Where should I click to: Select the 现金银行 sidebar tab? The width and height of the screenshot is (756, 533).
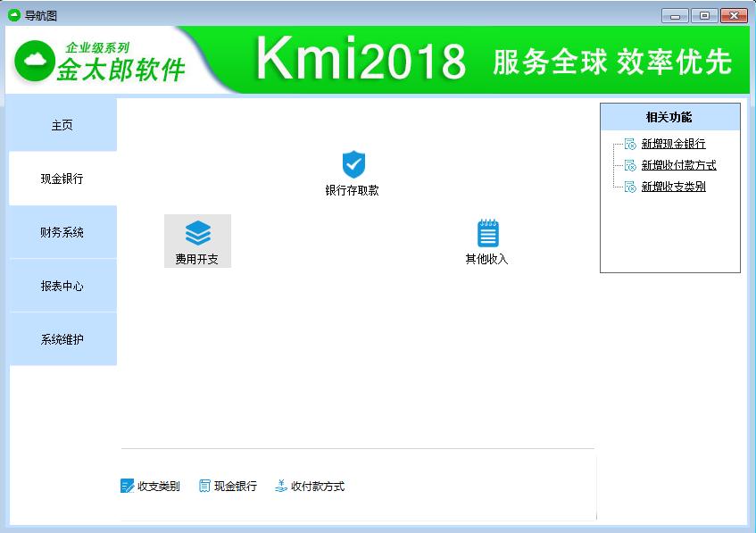click(62, 178)
